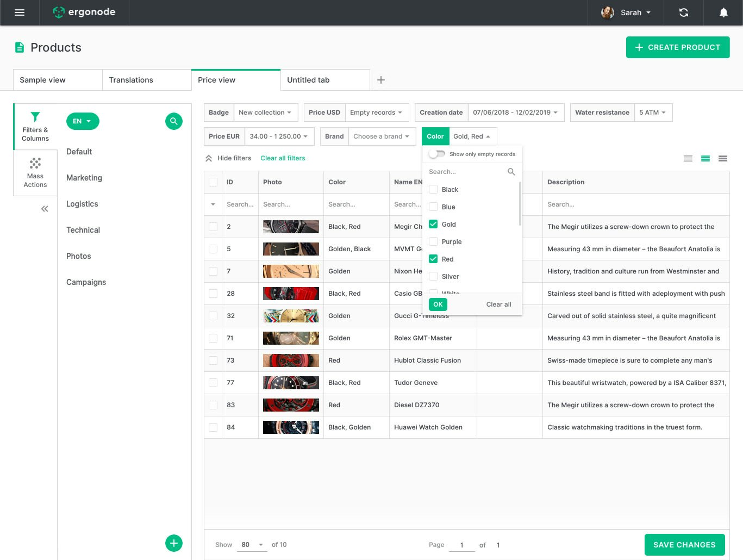Open the notifications bell

723,12
